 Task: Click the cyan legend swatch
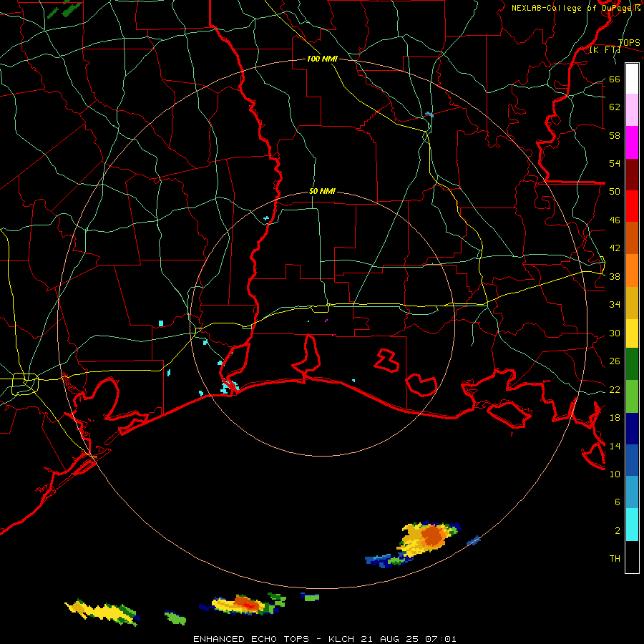point(632,525)
